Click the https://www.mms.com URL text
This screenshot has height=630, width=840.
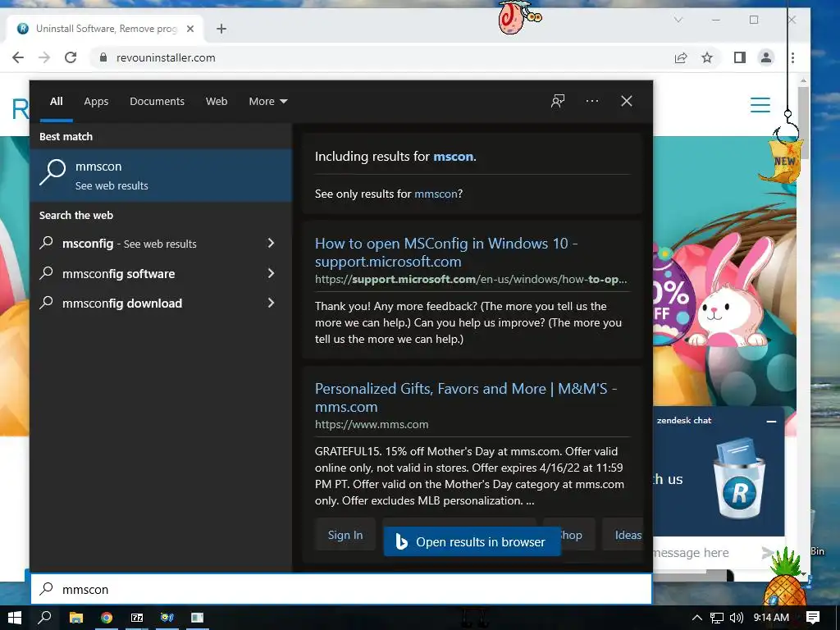(372, 424)
